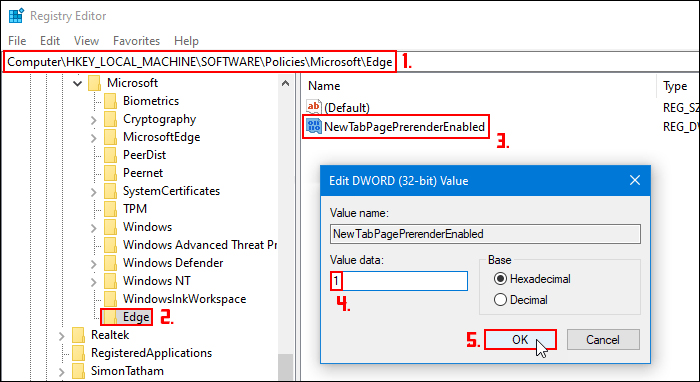This screenshot has width=700, height=382.
Task: Click the tree scrollbar up arrow
Action: click(285, 83)
